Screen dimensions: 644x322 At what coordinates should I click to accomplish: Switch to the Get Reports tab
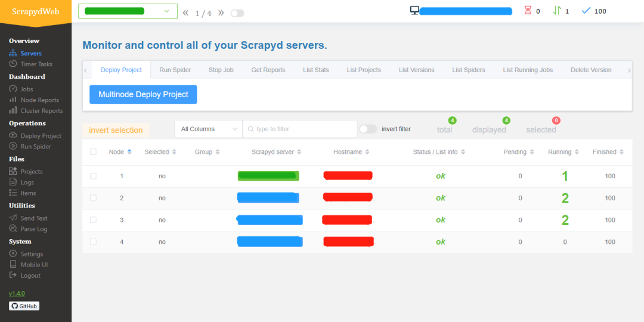(x=268, y=70)
